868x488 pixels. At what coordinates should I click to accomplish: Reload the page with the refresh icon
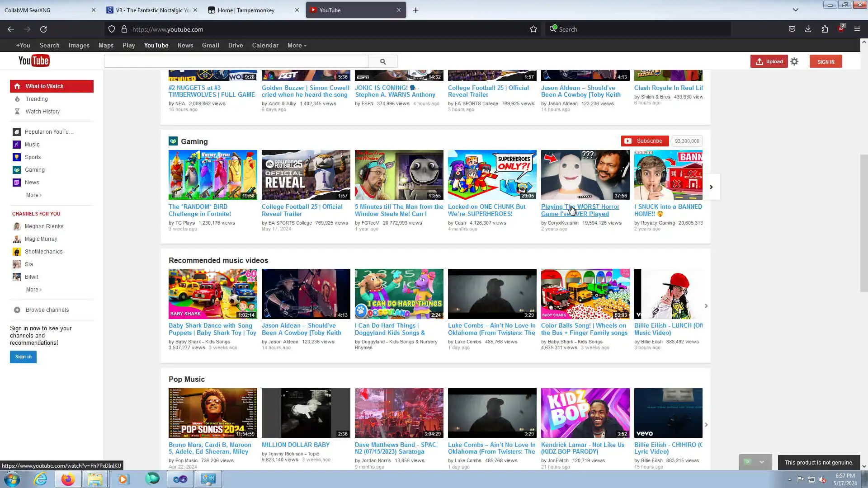point(43,29)
